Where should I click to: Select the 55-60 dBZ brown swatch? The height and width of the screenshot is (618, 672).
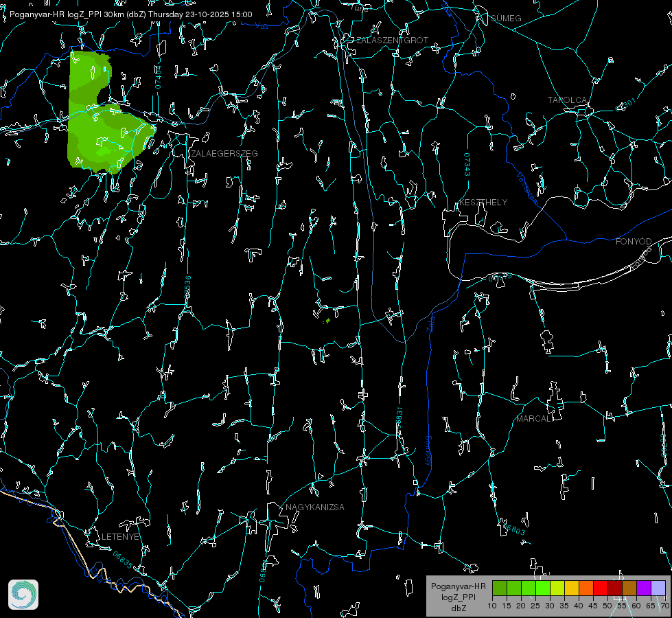point(629,588)
